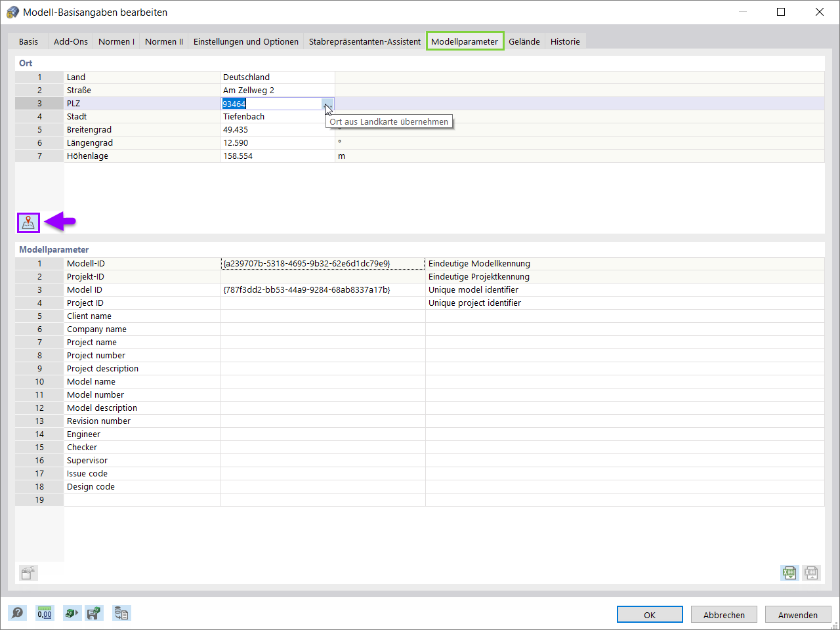Click the greyed-out Excel table icon
840x630 pixels.
point(811,573)
